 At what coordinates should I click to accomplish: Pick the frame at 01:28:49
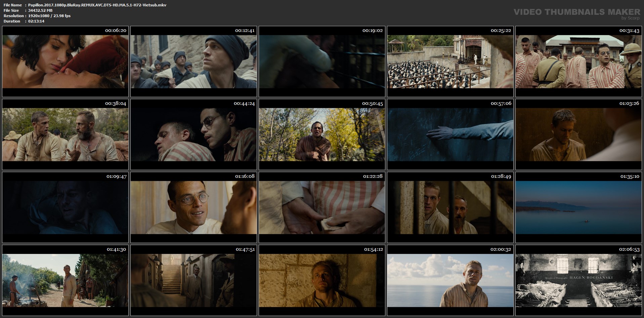click(x=450, y=207)
